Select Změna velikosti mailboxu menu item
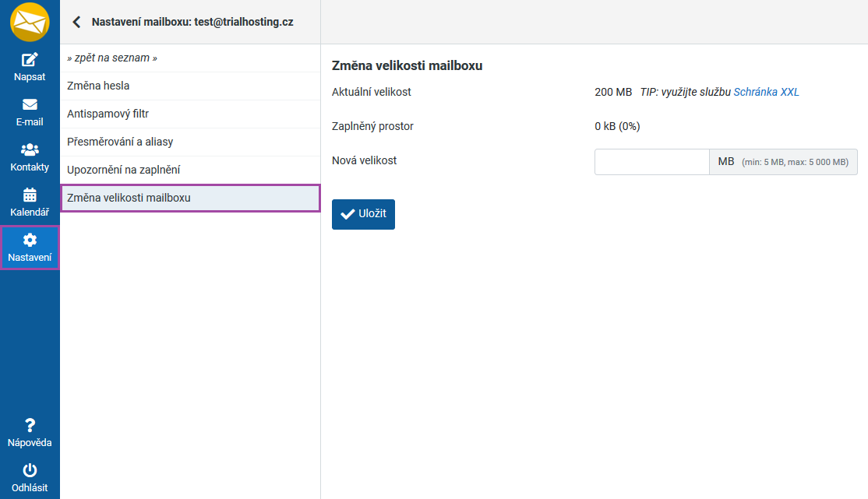The height and width of the screenshot is (499, 868). tap(129, 198)
